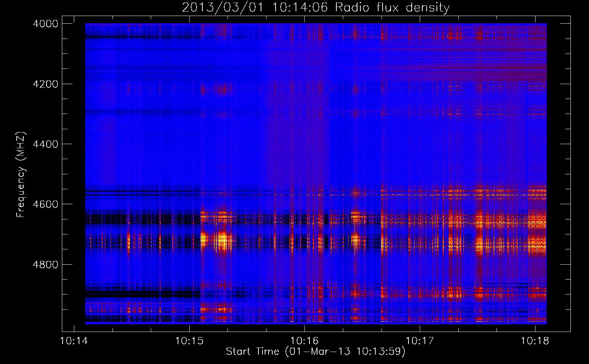Click the plot title '2013/03/01 10:14:06 Radio flux density'
The width and height of the screenshot is (589, 364).
[316, 7]
